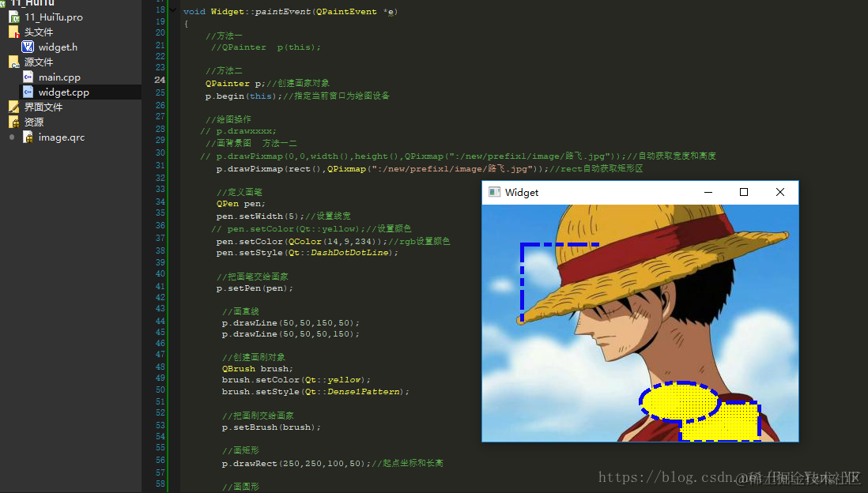Click the QPainter p declaration line
868x493 pixels.
pos(267,84)
